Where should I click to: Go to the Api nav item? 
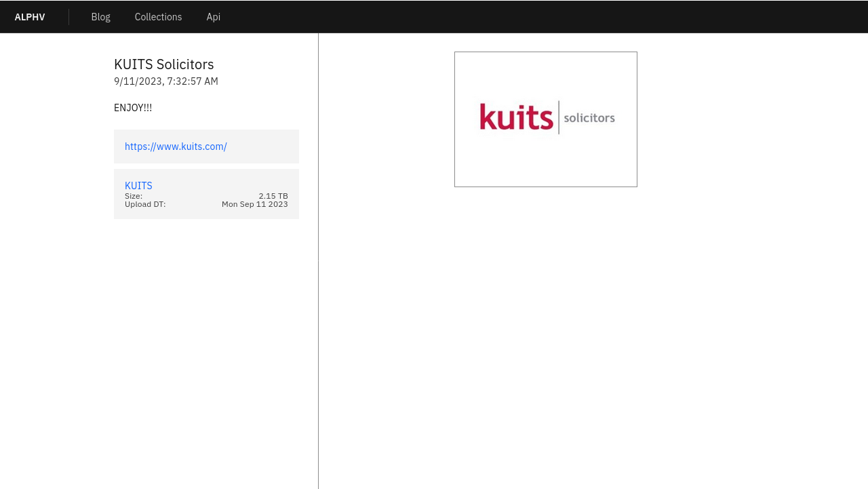(x=214, y=17)
